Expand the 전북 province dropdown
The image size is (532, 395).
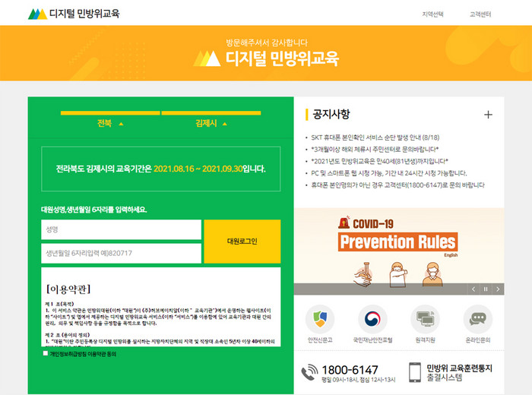coord(109,123)
